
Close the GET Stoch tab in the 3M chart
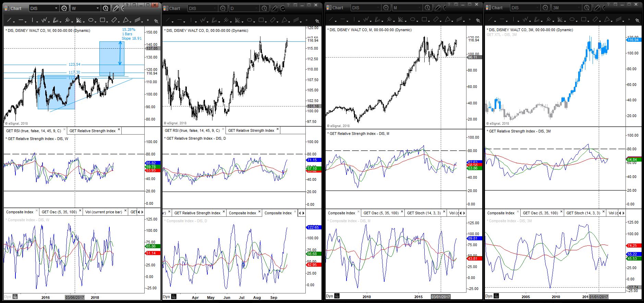pos(604,212)
